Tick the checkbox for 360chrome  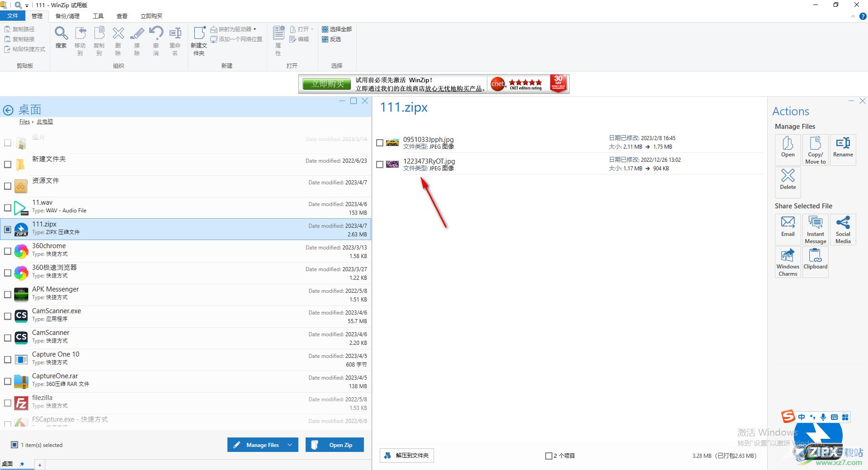point(8,251)
